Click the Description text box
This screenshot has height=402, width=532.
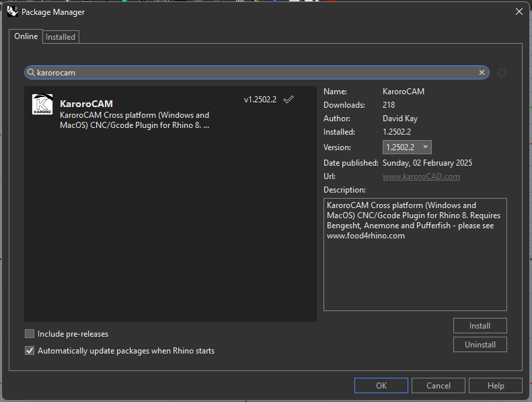[x=415, y=254]
